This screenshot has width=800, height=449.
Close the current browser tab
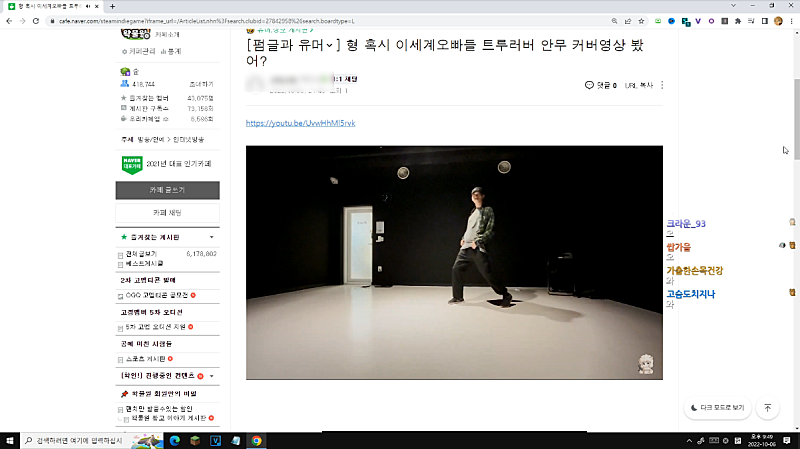coord(96,6)
